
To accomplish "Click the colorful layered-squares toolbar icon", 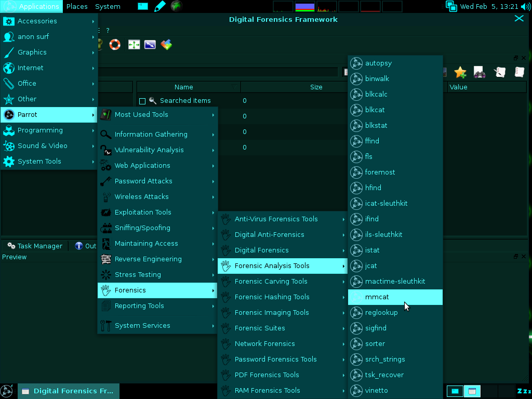I will tap(166, 45).
